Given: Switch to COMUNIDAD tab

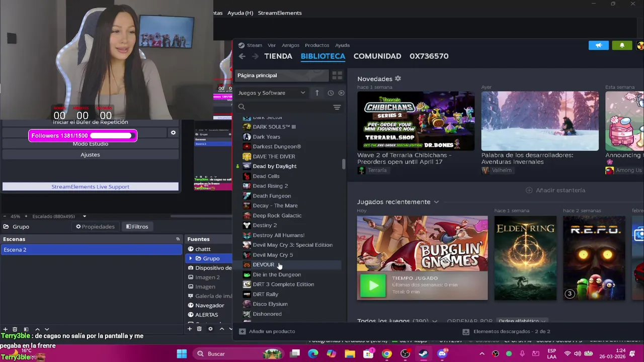Looking at the screenshot, I should click(377, 56).
